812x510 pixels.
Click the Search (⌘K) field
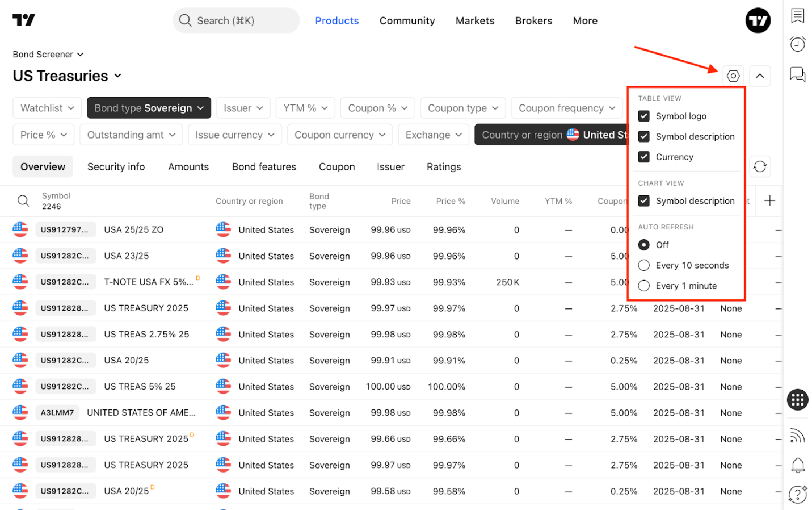tap(236, 20)
